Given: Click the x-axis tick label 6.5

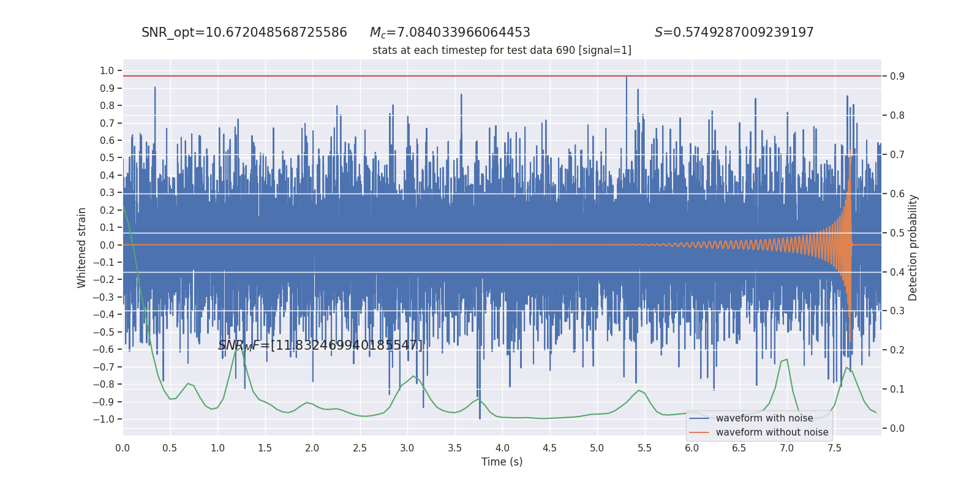Looking at the screenshot, I should tap(739, 448).
